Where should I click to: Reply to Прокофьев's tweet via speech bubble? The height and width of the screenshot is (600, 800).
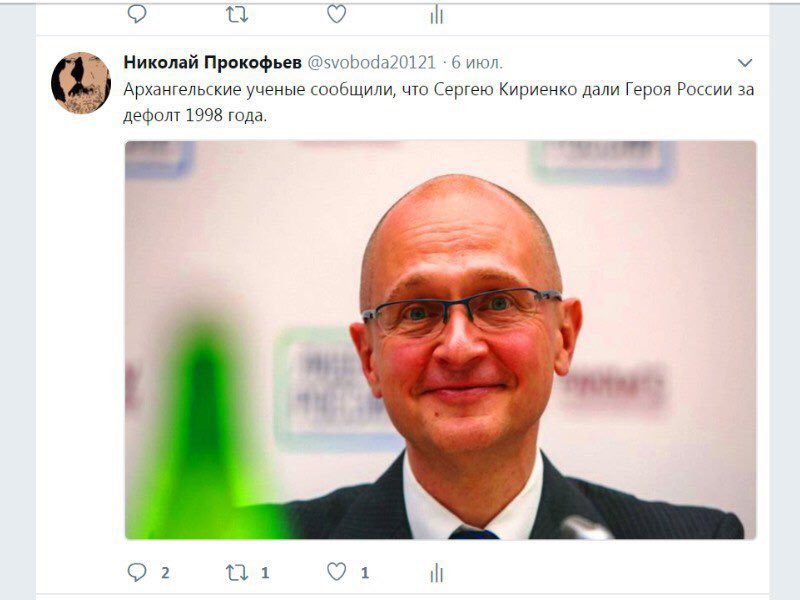pyautogui.click(x=137, y=572)
